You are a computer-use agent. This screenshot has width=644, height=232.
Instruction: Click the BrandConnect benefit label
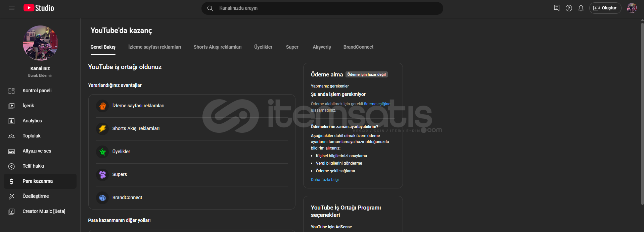(127, 197)
